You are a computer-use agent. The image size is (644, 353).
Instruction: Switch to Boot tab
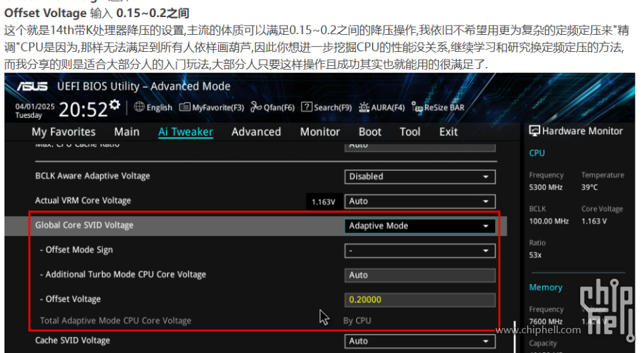coord(370,132)
